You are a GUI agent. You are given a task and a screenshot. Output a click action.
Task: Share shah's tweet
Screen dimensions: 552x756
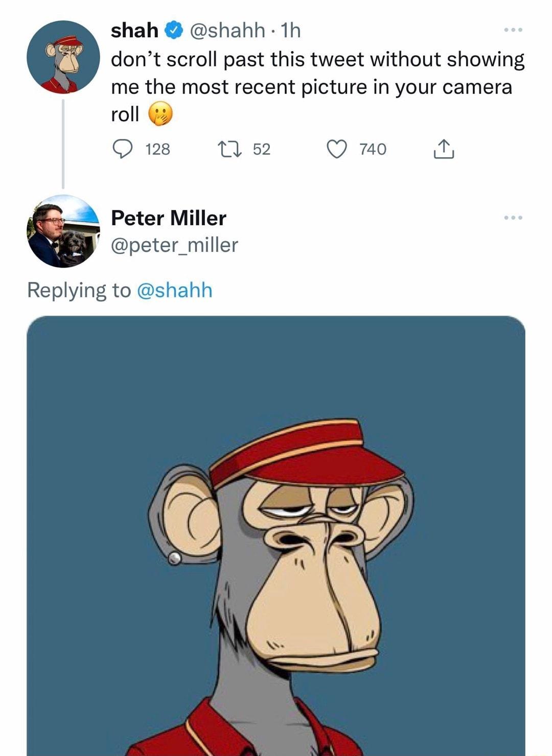[x=444, y=149]
